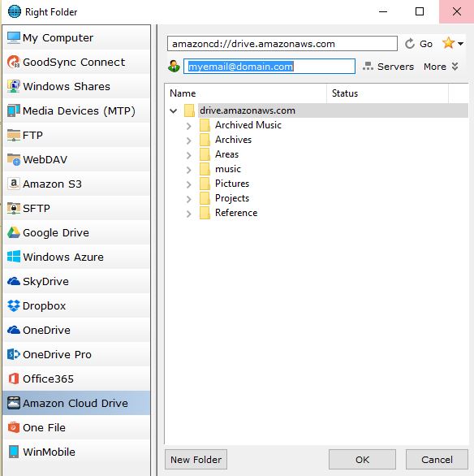474x476 pixels.
Task: Select the Google Drive sidebar label
Action: pos(56,233)
